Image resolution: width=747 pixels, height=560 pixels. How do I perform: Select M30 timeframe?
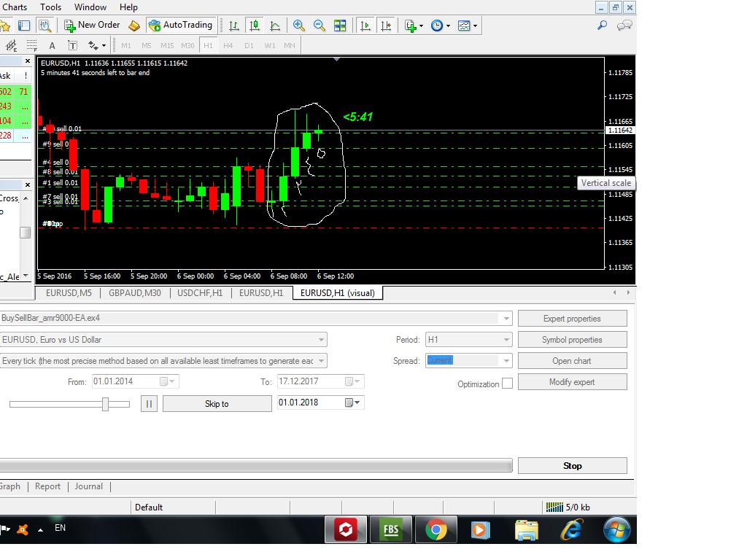187,46
